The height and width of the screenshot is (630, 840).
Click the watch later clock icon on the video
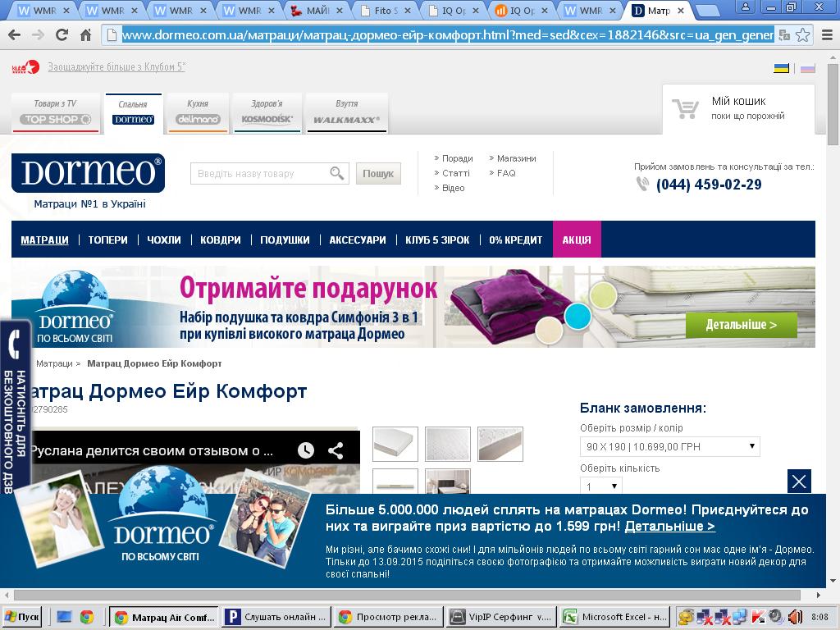coord(306,450)
